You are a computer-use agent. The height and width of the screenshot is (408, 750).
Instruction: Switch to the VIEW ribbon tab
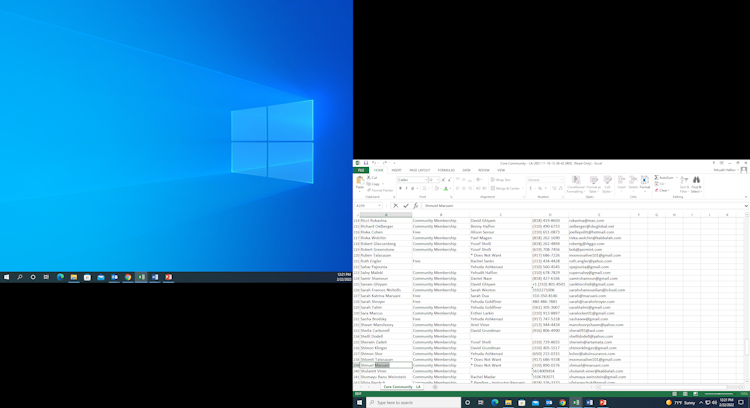501,170
